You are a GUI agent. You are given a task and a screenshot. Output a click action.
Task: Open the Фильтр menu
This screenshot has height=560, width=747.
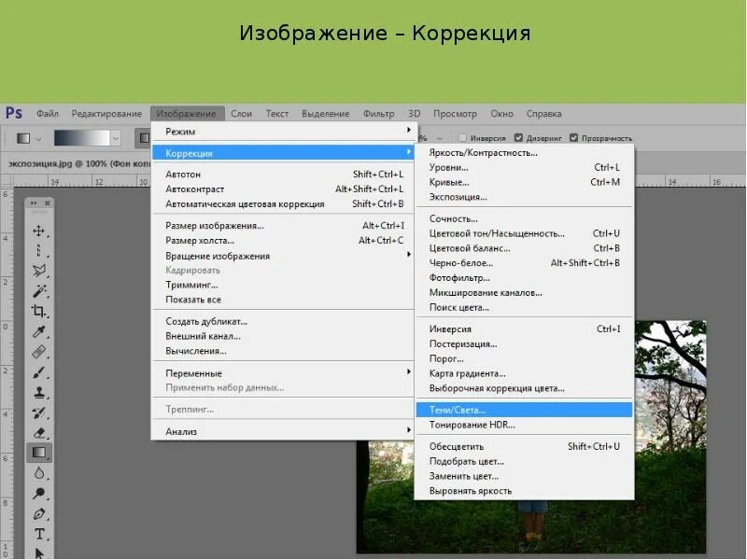click(379, 114)
